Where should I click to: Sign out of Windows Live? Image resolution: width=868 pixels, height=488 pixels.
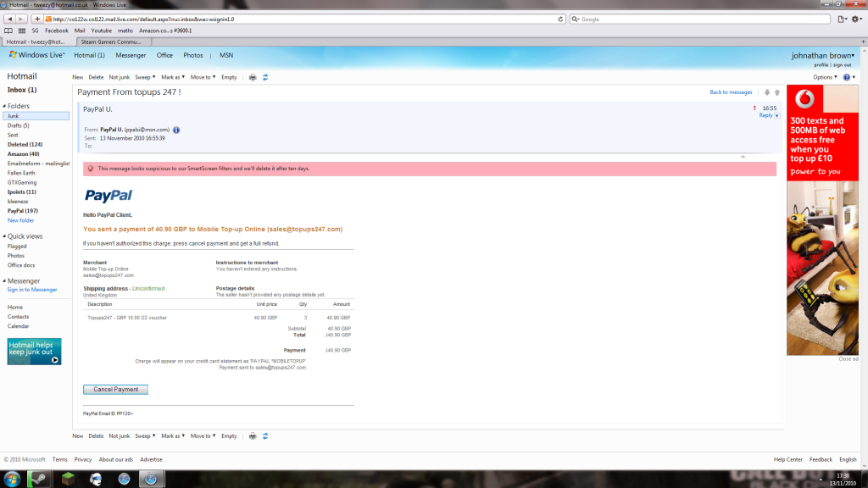click(842, 65)
